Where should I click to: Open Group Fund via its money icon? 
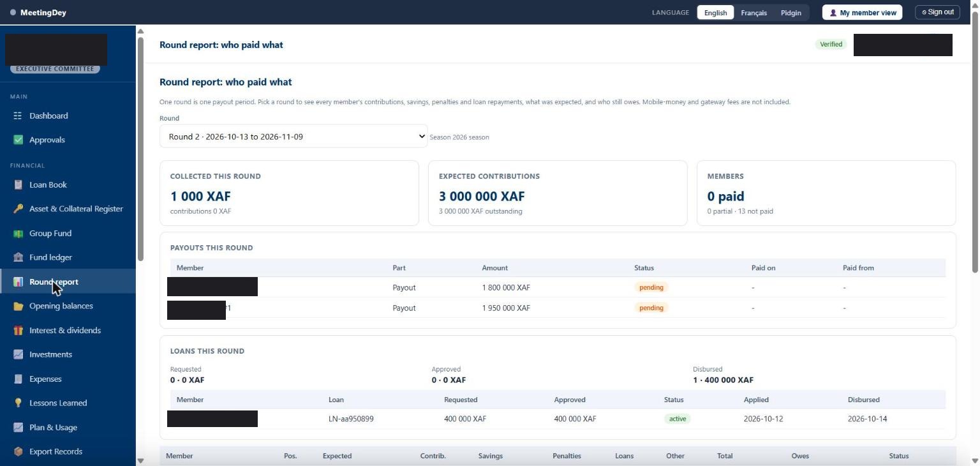click(x=18, y=233)
